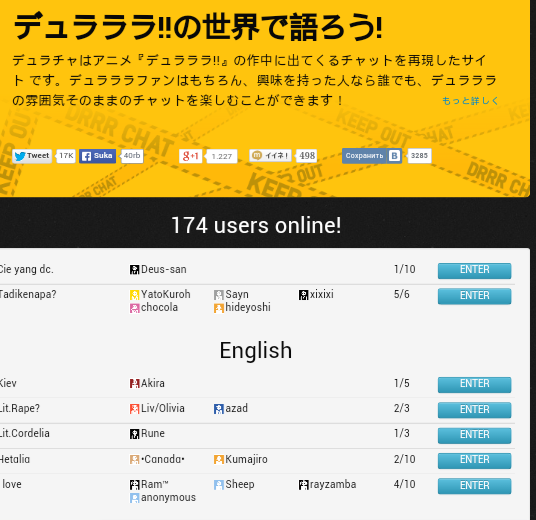Click the username anonymous

point(169,497)
